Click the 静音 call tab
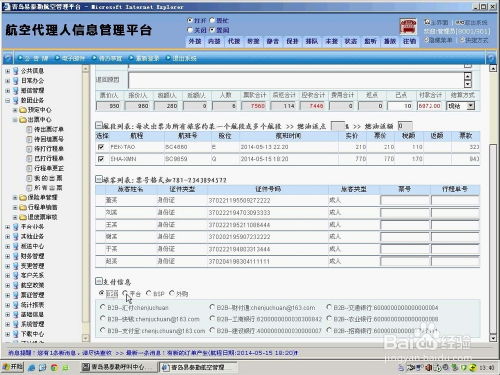This screenshot has width=500, height=375. 273,41
